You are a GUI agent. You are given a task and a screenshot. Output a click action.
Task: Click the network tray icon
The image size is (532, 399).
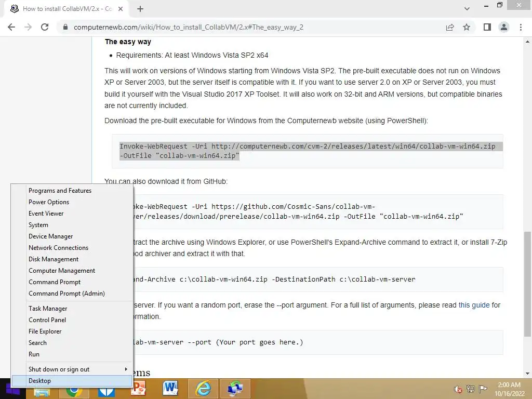point(471,389)
